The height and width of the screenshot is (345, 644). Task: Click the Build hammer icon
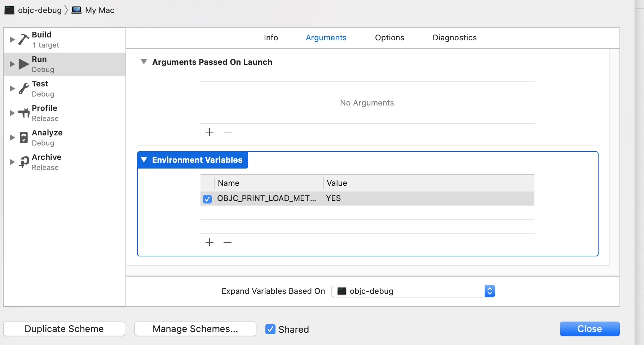pos(24,39)
